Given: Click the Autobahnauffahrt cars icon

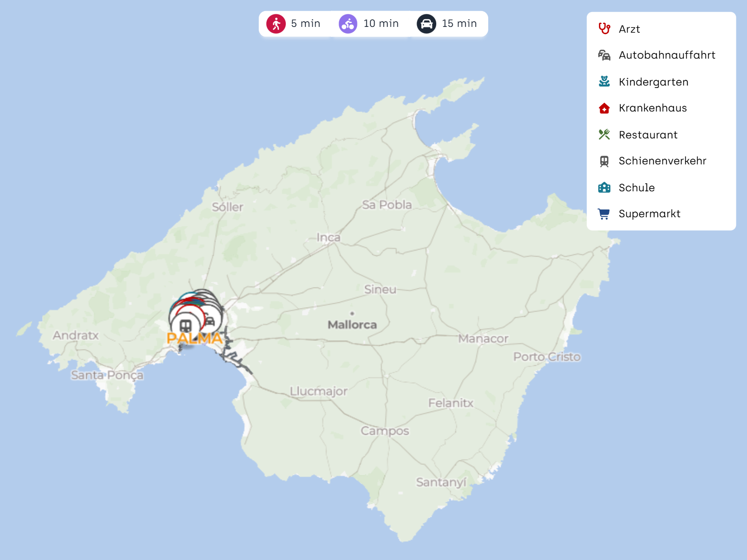Looking at the screenshot, I should [604, 55].
